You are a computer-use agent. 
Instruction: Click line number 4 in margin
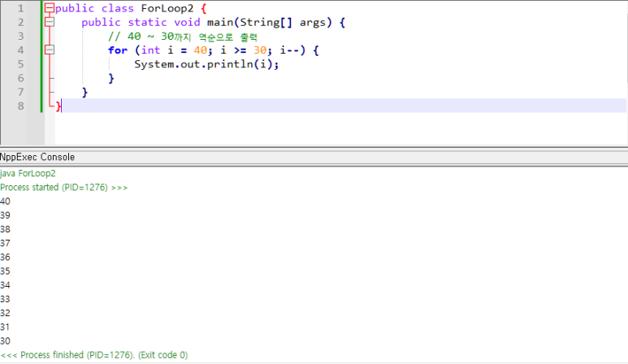click(20, 50)
